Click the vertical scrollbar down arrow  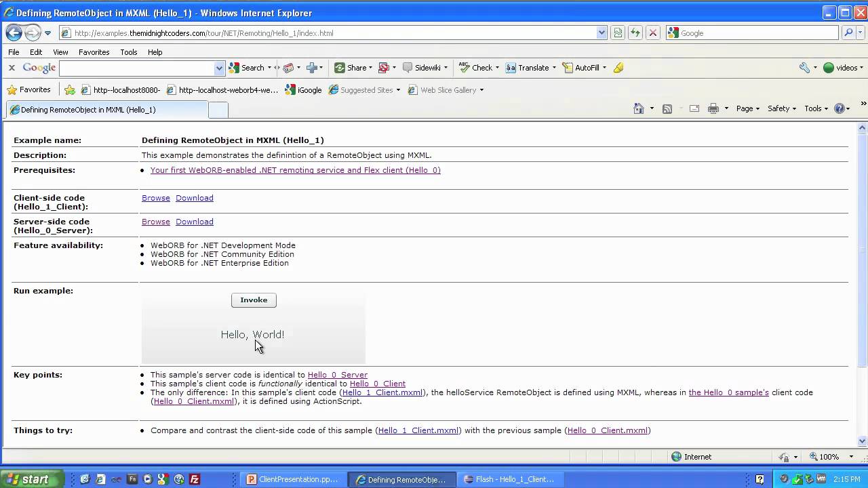tap(863, 441)
